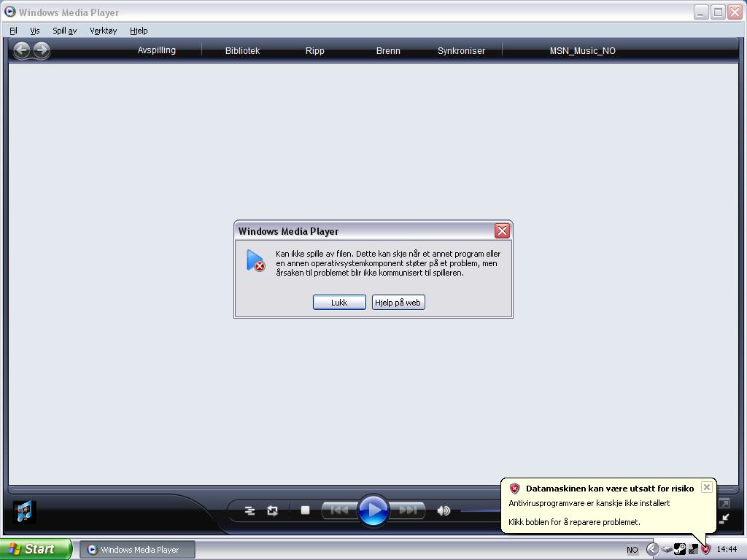Switch to full screen with the arrow icon
This screenshot has height=560, width=747.
point(724,503)
